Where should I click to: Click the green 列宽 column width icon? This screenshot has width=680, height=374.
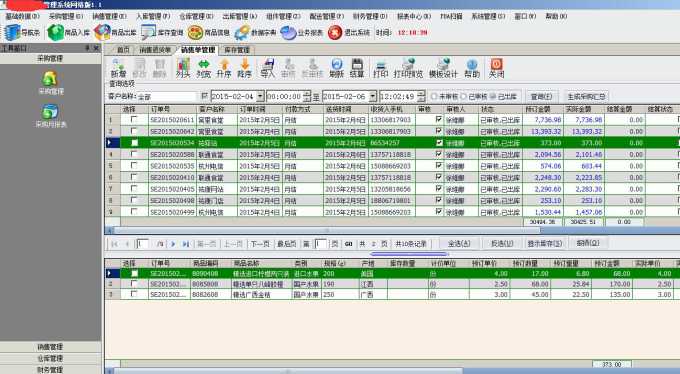click(x=203, y=69)
